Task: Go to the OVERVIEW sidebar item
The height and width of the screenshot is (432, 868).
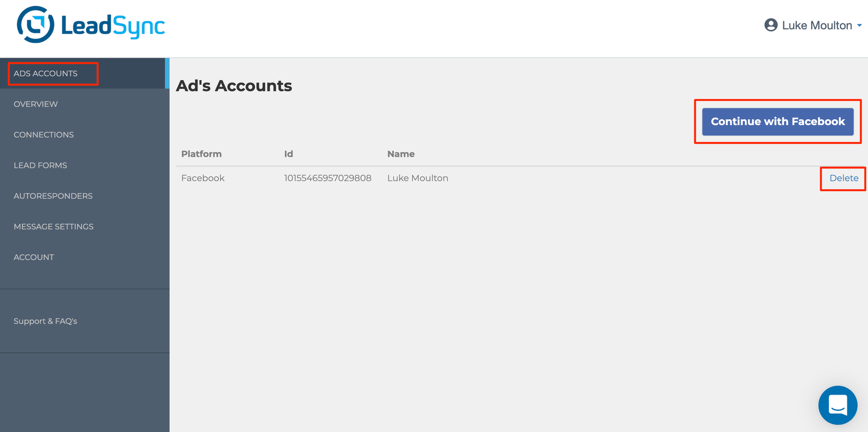Action: (36, 104)
